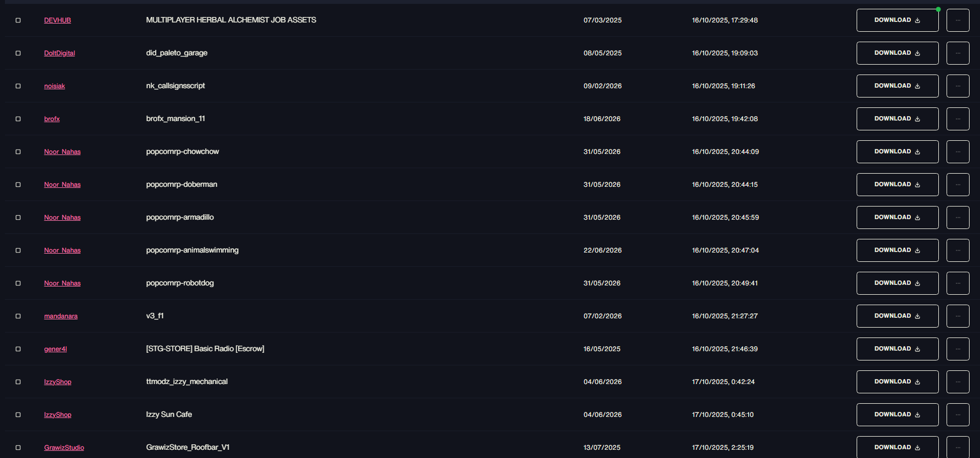980x458 pixels.
Task: Open three-dot menu for popcornrp-chowchow
Action: pyautogui.click(x=958, y=152)
